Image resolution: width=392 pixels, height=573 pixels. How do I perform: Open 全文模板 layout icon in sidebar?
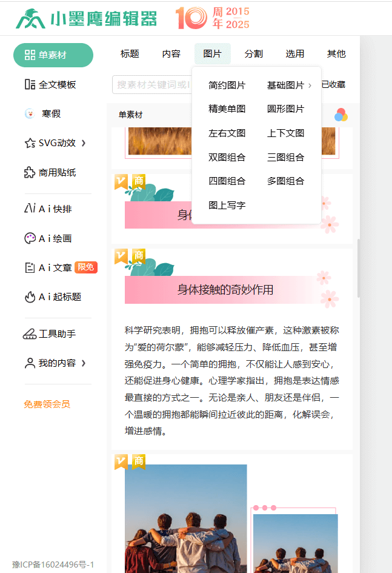click(30, 84)
